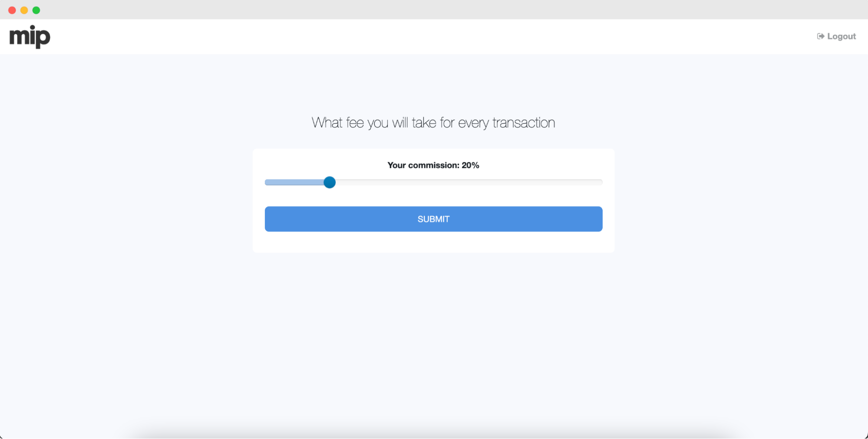Viewport: 868px width, 439px height.
Task: Click the commission slider handle
Action: click(x=330, y=182)
